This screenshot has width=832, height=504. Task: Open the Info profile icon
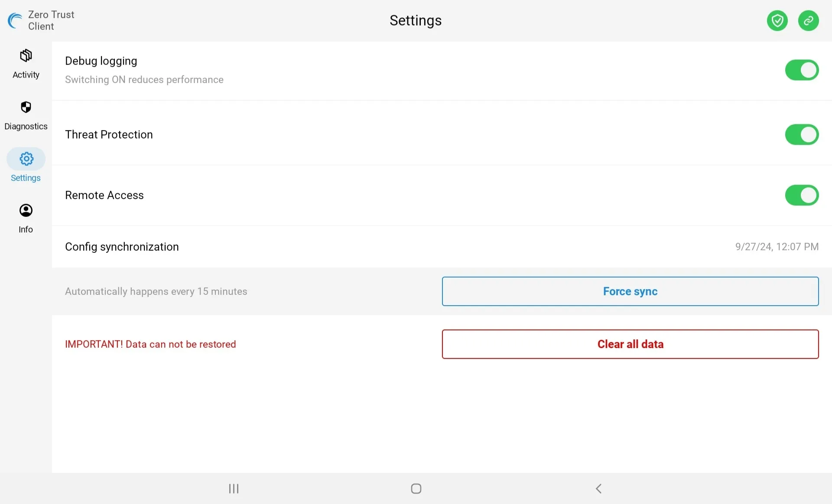click(26, 210)
